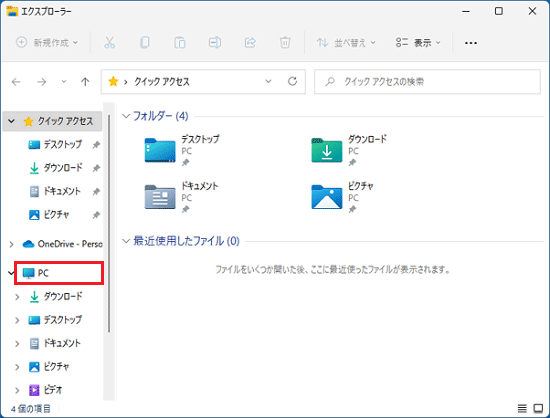This screenshot has height=418, width=550.
Task: Expand ドキュメント under PC
Action: coord(17,344)
